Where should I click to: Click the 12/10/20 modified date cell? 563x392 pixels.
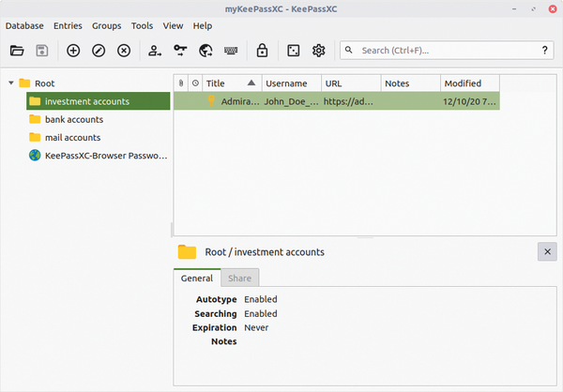click(x=470, y=101)
